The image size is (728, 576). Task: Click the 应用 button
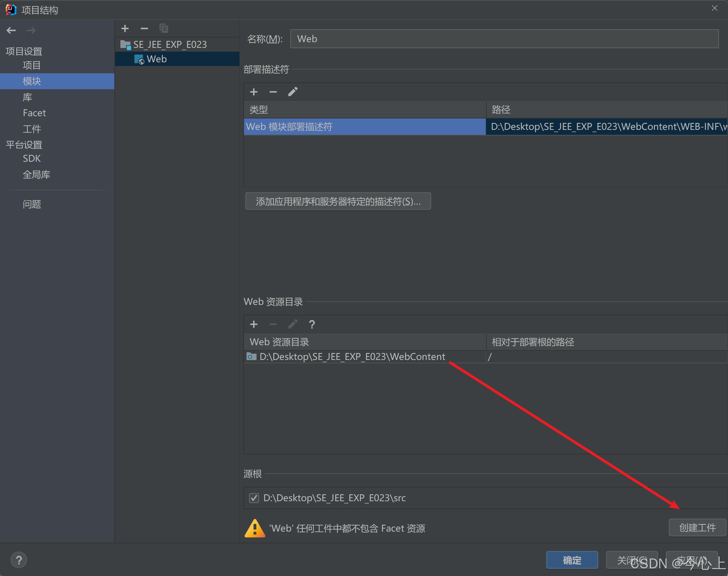(x=692, y=560)
